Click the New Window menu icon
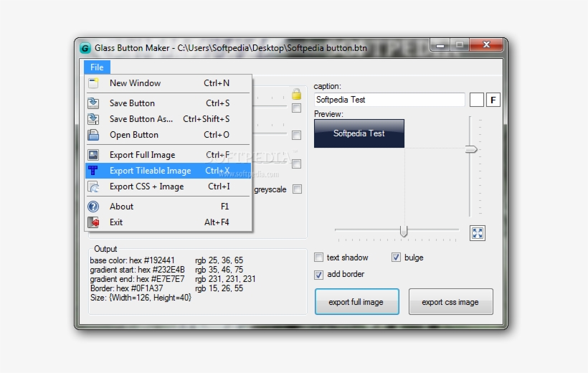Screen dimensions: 588x373 pyautogui.click(x=93, y=83)
